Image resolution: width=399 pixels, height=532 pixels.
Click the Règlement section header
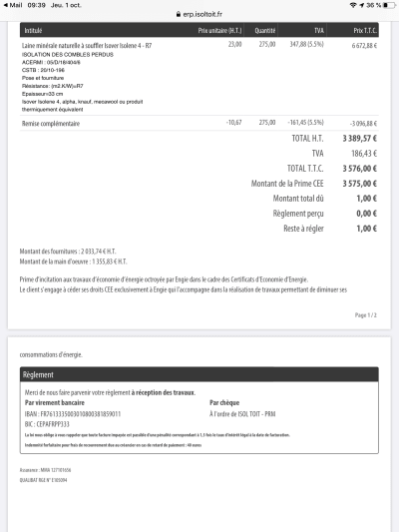[199, 374]
